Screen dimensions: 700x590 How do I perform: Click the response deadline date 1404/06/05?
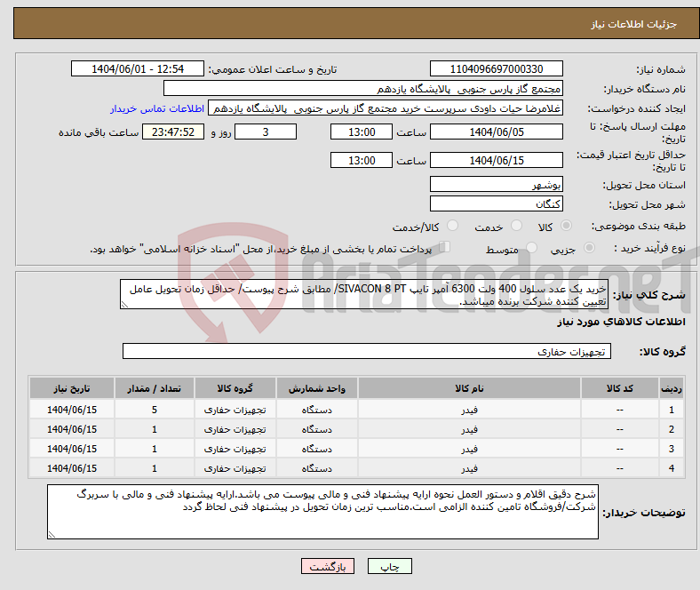496,132
